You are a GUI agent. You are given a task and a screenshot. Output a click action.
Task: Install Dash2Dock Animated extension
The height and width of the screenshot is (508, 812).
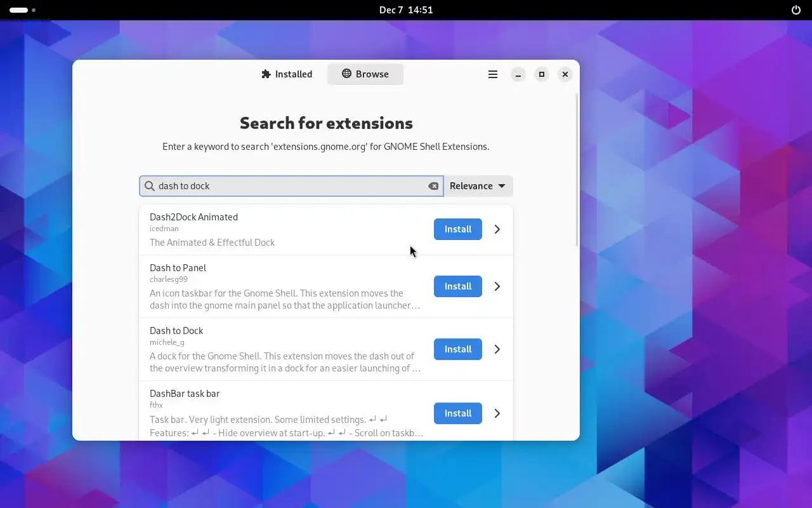(x=458, y=229)
